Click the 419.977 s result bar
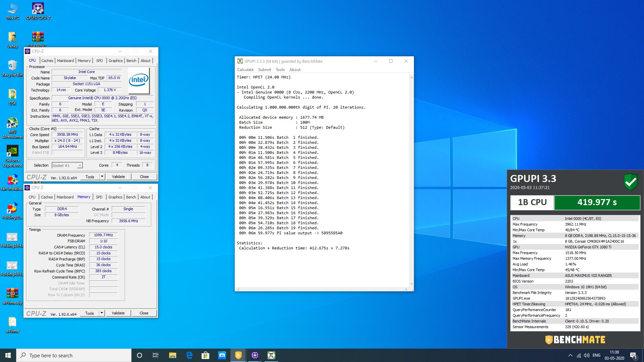This screenshot has height=362, width=644. [597, 202]
